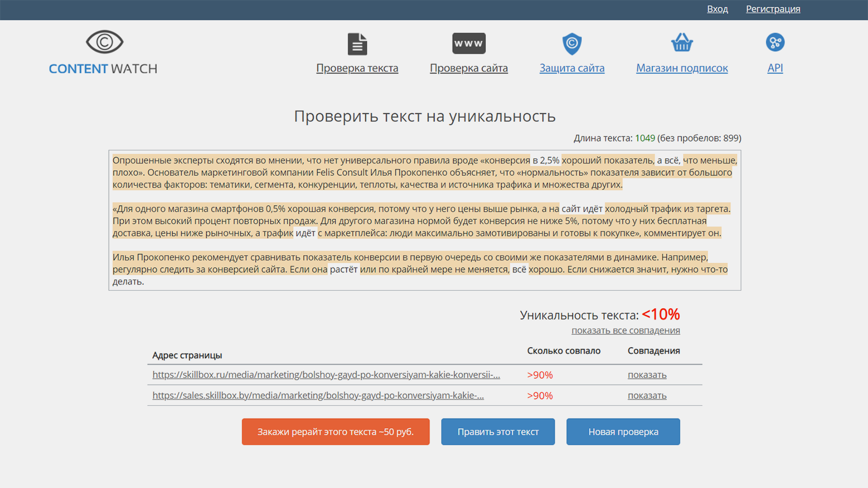Click the Content Watch eye logo

click(x=104, y=42)
